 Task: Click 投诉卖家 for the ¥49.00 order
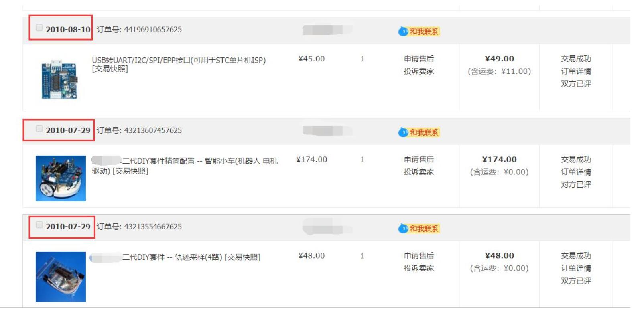[418, 71]
